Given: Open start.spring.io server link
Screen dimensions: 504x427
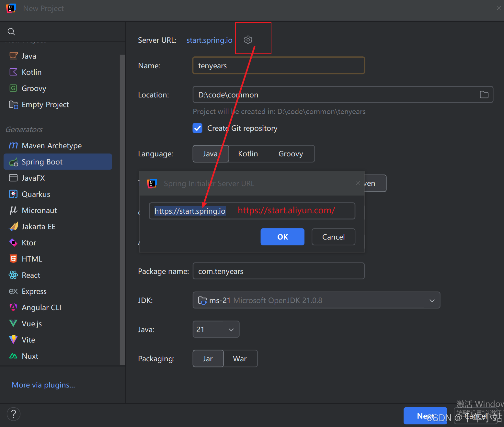Looking at the screenshot, I should (210, 40).
